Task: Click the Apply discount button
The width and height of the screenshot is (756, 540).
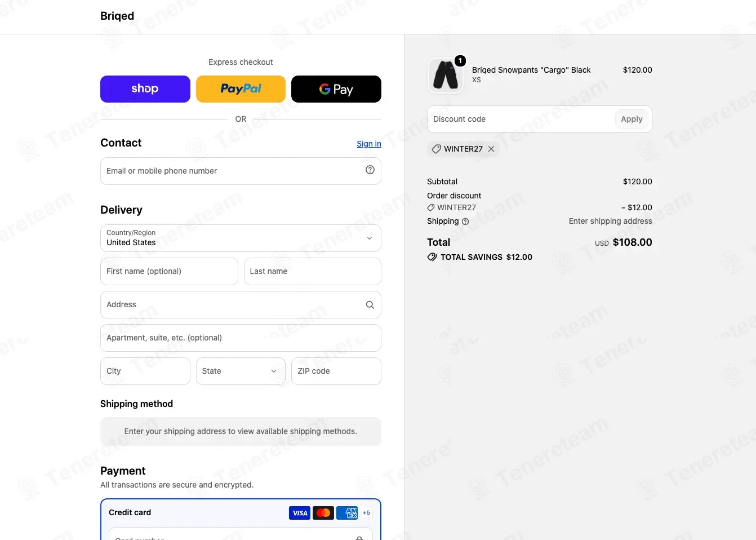Action: tap(632, 119)
